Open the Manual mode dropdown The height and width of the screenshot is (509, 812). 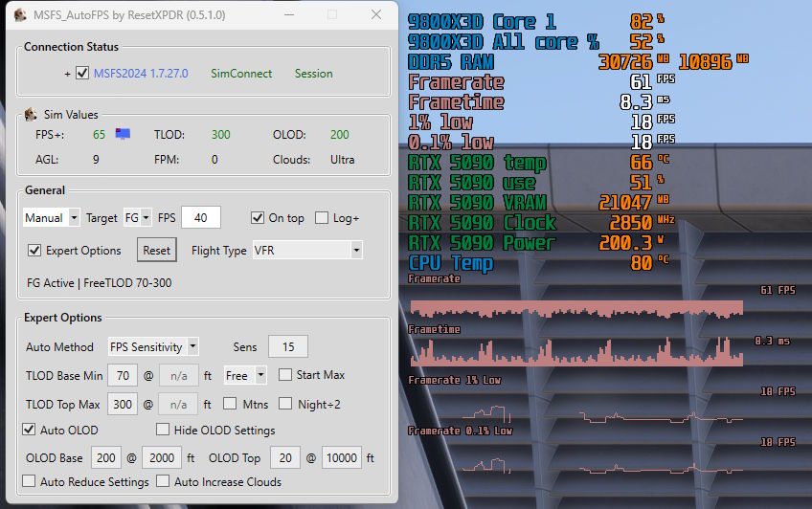coord(52,218)
